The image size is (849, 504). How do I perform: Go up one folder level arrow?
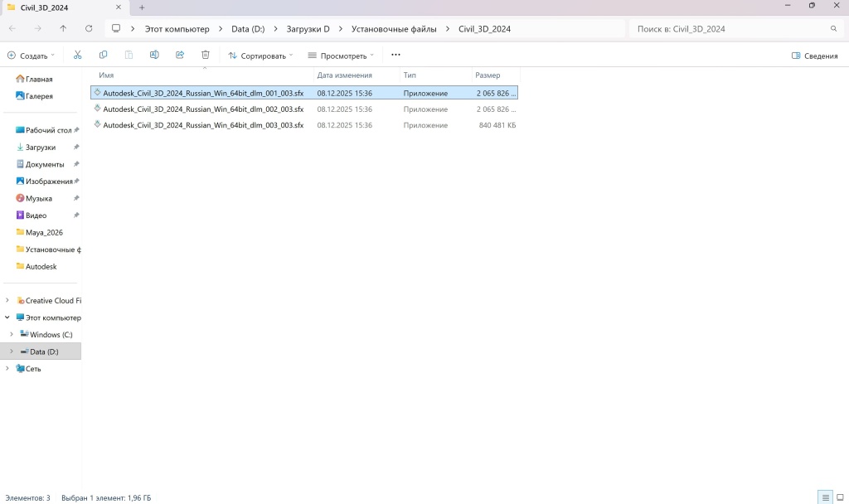click(x=63, y=28)
